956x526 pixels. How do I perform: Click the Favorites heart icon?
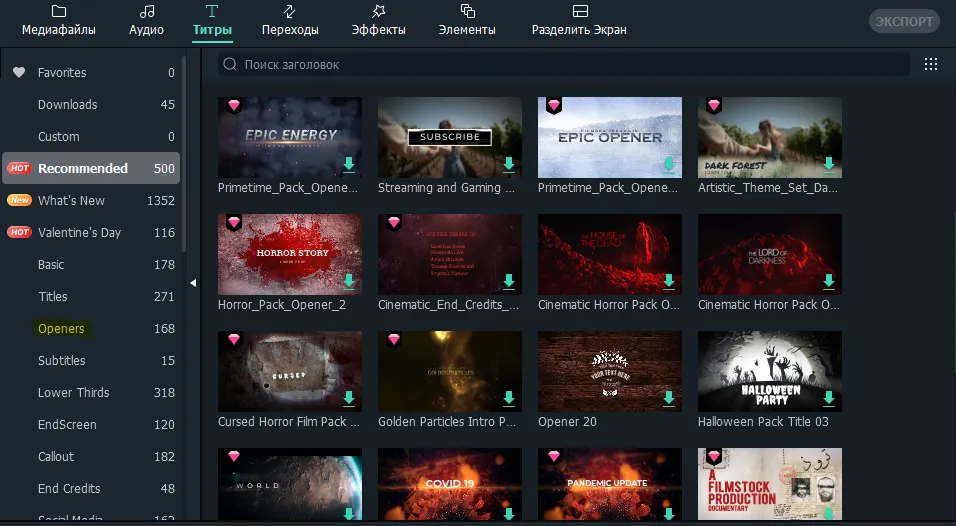point(20,73)
